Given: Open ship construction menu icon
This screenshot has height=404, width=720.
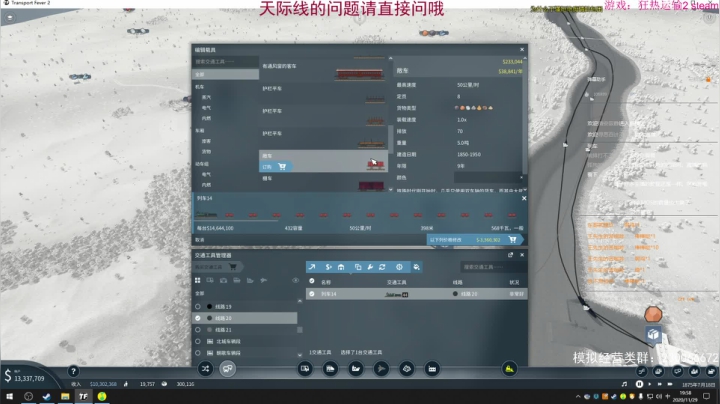Looking at the screenshot, I should tap(356, 369).
